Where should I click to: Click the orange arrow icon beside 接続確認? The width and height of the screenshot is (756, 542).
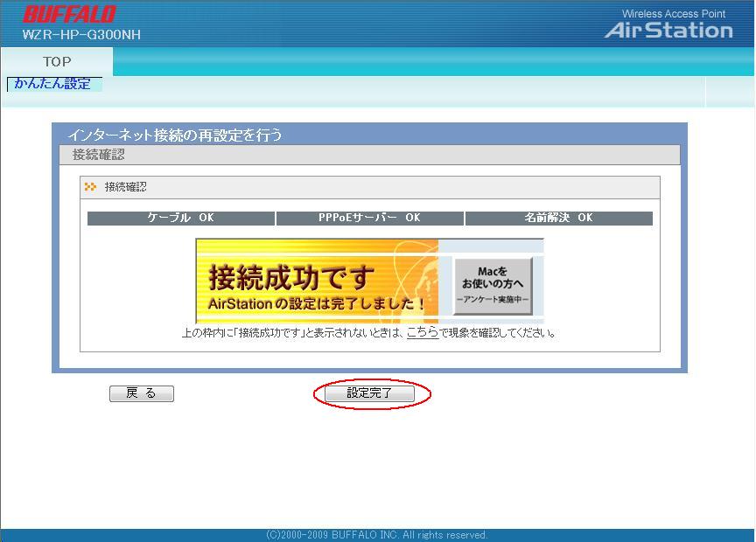(x=90, y=187)
